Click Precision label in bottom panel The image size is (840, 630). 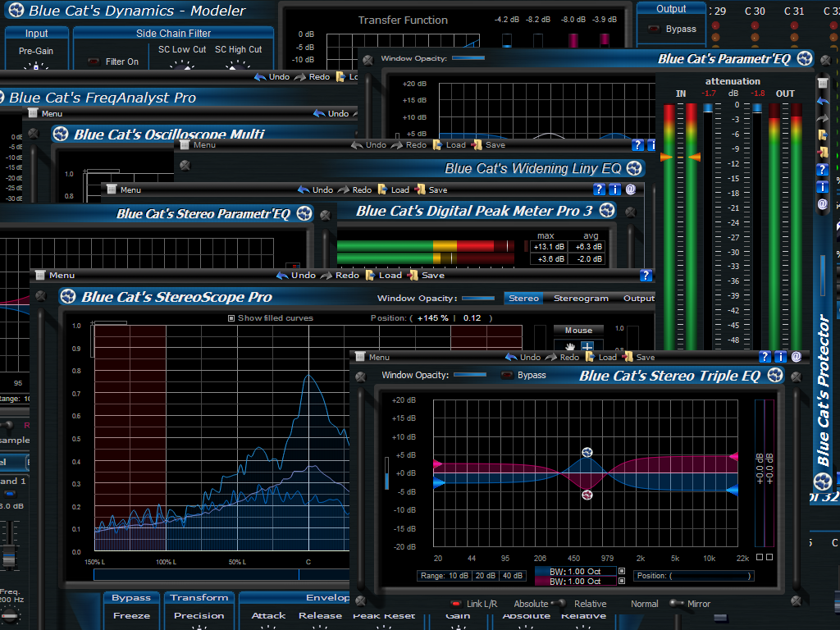click(x=199, y=615)
